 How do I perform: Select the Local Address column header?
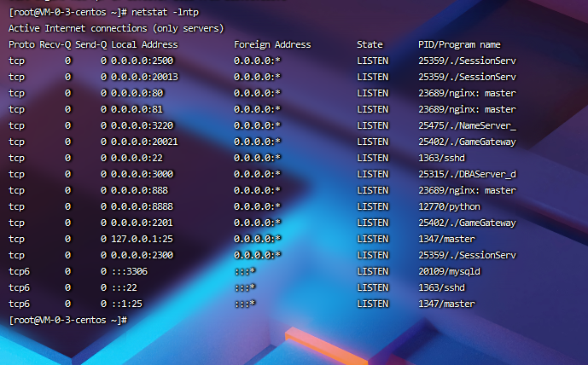pyautogui.click(x=144, y=44)
